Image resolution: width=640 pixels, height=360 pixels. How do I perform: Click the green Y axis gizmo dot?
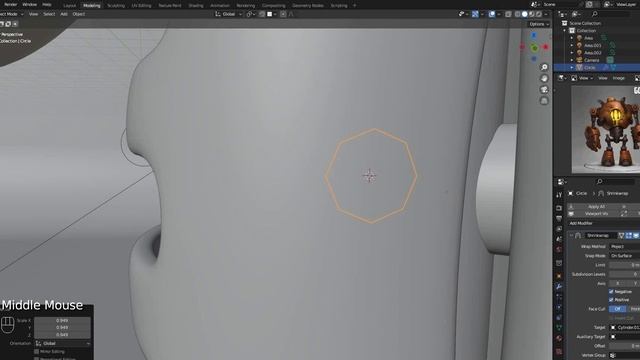[534, 49]
